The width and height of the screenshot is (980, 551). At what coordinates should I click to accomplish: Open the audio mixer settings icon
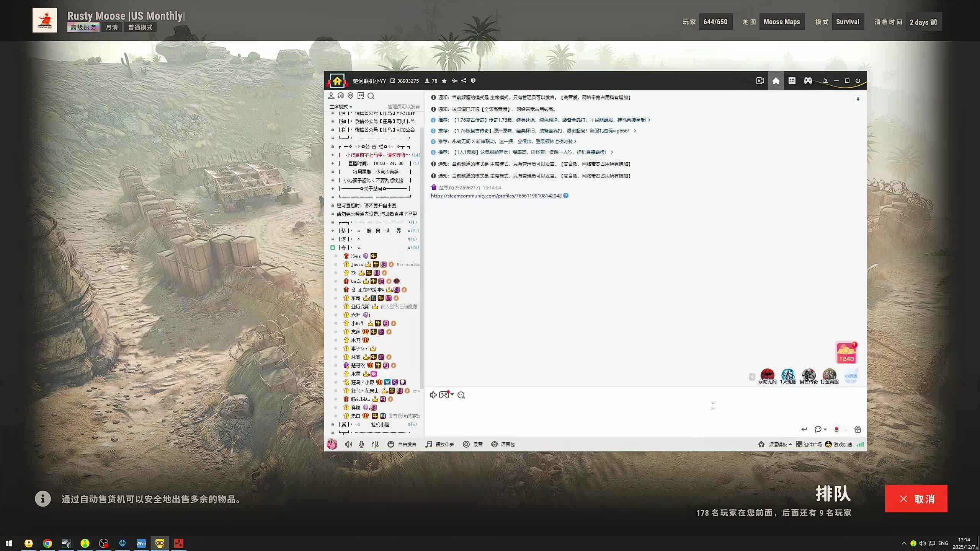point(375,444)
